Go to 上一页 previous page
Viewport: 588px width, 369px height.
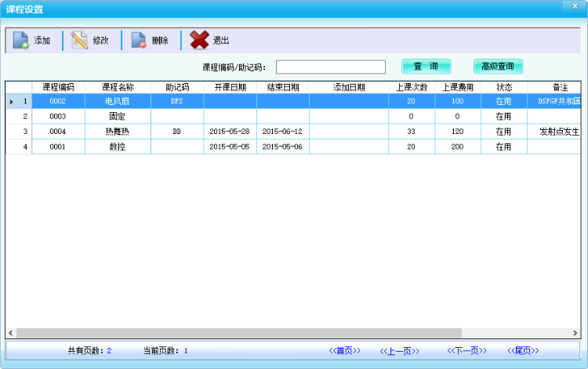coord(399,351)
